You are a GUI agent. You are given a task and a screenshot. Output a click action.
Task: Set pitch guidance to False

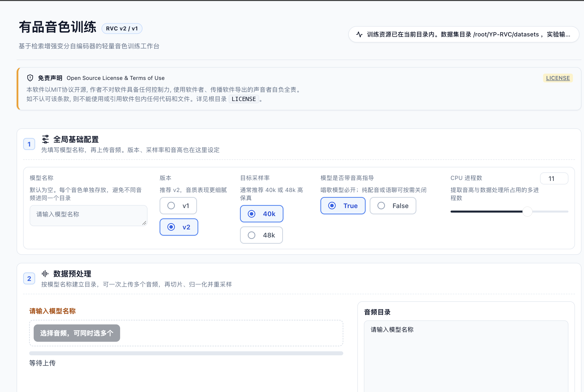393,206
